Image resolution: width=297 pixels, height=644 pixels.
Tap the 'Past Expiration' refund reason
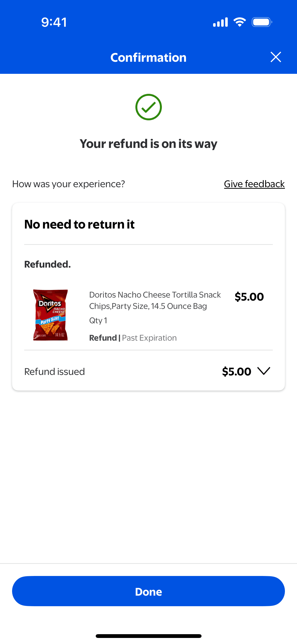(149, 338)
